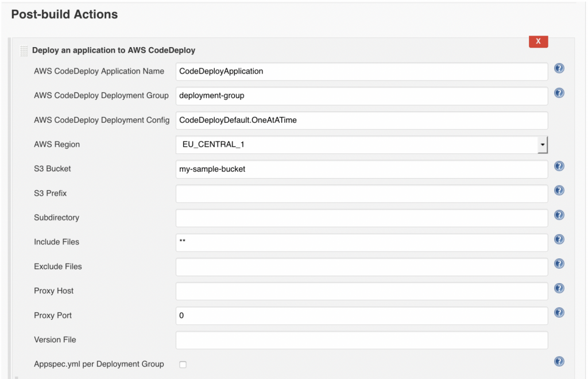Edit the CodeDeployDefault.OneAtATime config field
The width and height of the screenshot is (588, 379).
coord(362,121)
